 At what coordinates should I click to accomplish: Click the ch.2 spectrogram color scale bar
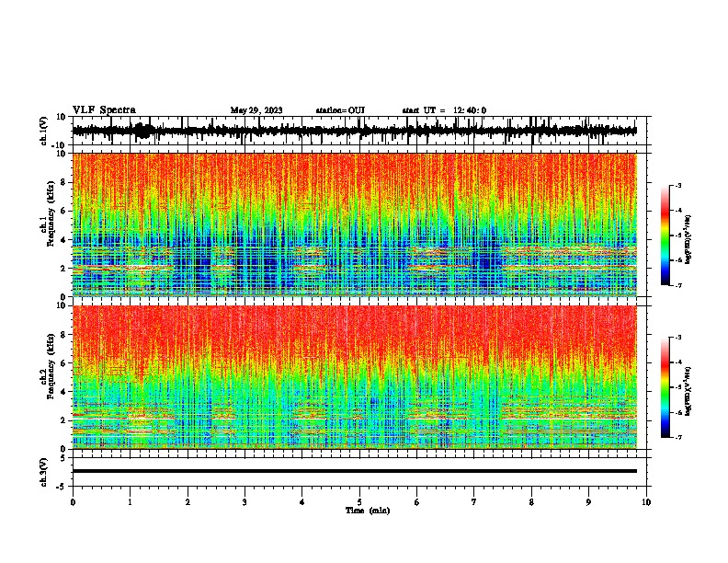pyautogui.click(x=665, y=387)
